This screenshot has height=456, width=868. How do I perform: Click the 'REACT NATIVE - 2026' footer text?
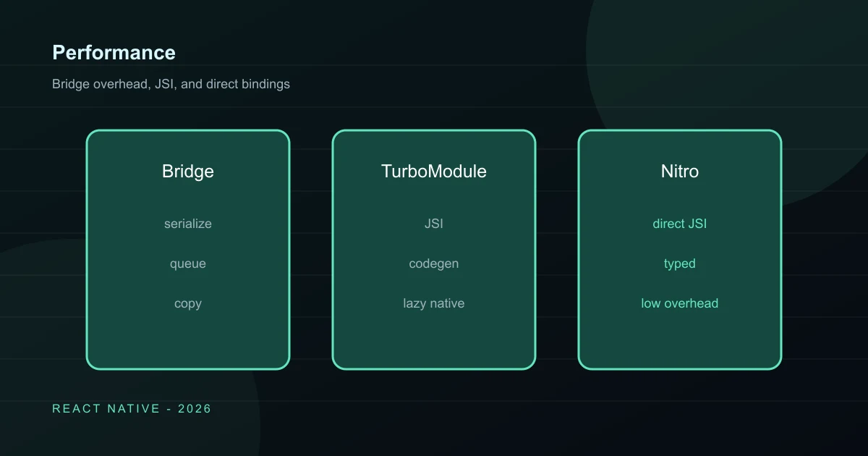(x=132, y=409)
